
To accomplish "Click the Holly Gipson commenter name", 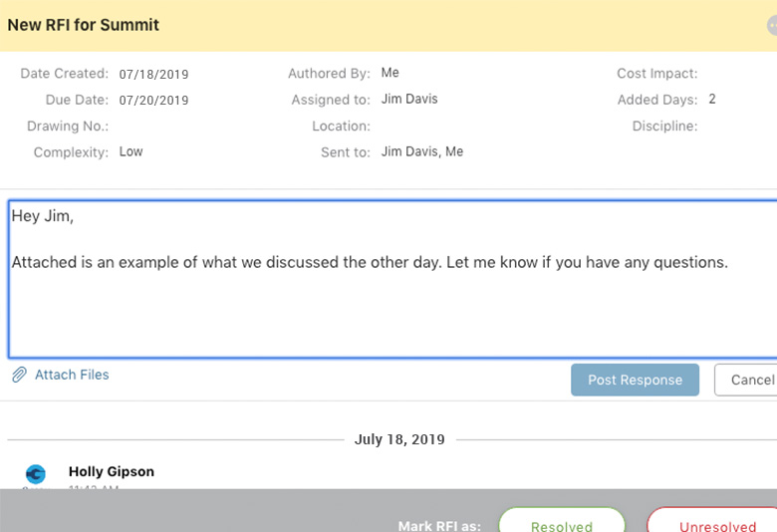I will [x=111, y=471].
